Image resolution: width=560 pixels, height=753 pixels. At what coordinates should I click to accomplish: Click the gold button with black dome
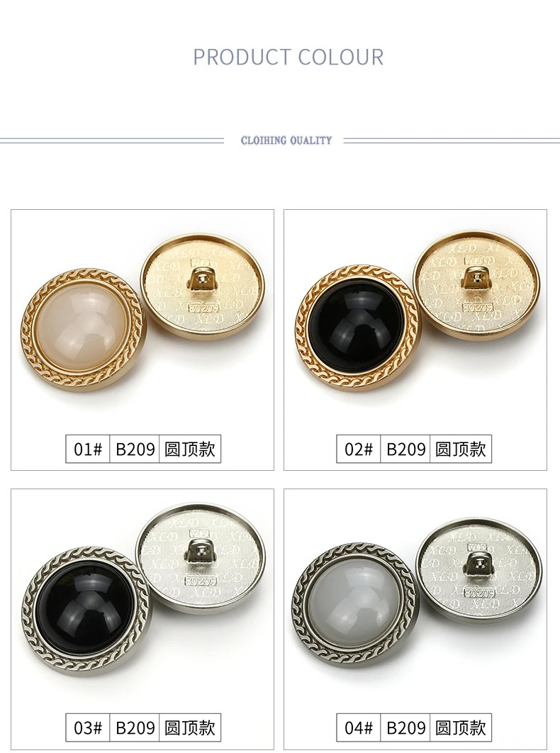[358, 327]
